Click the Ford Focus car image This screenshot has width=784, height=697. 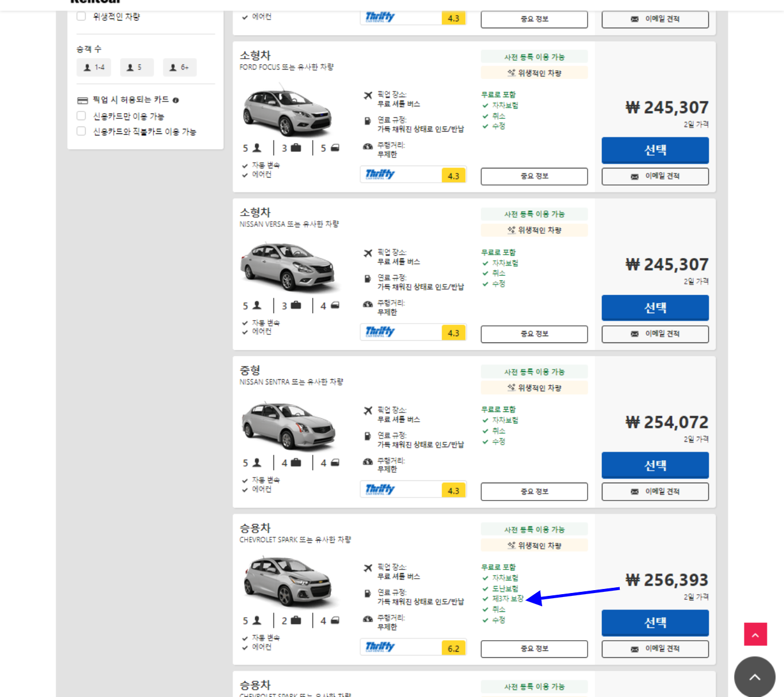click(x=287, y=110)
